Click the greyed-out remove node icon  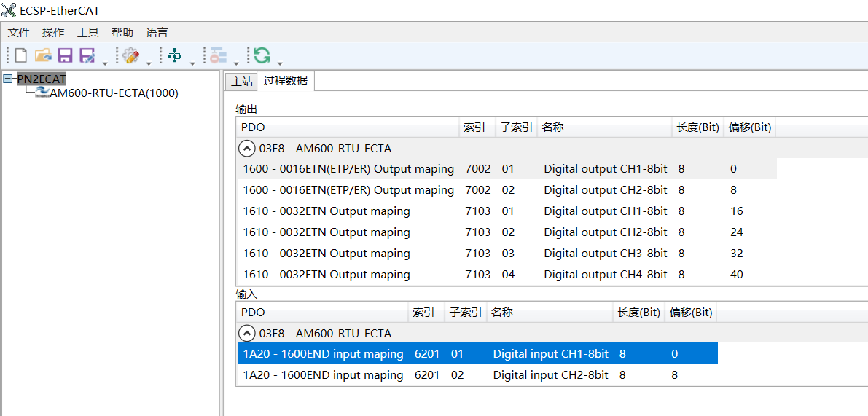click(218, 55)
